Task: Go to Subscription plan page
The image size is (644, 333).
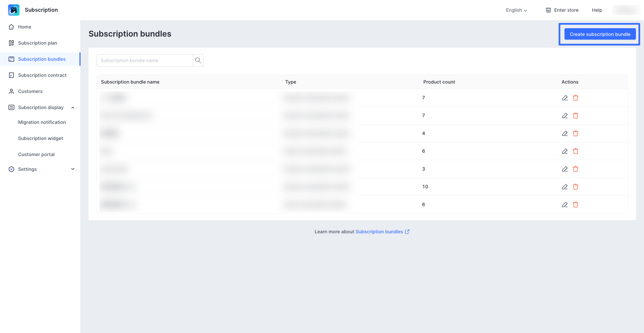Action: click(x=38, y=43)
